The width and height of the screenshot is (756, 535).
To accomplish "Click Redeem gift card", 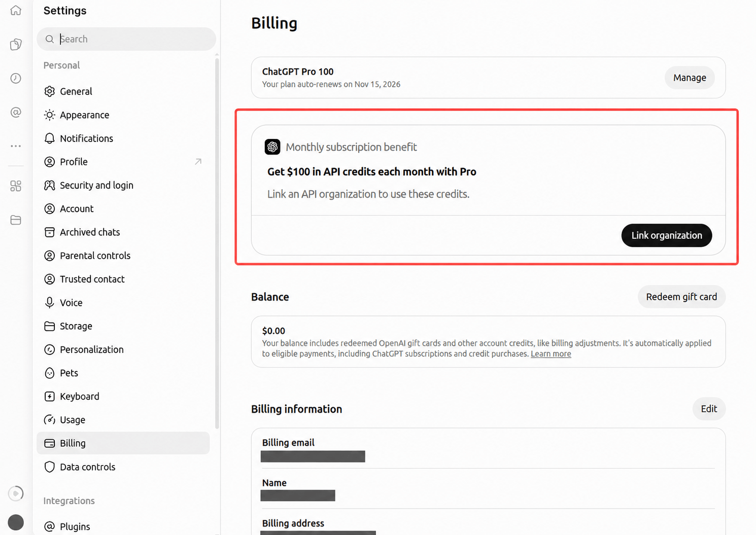I will pos(681,297).
